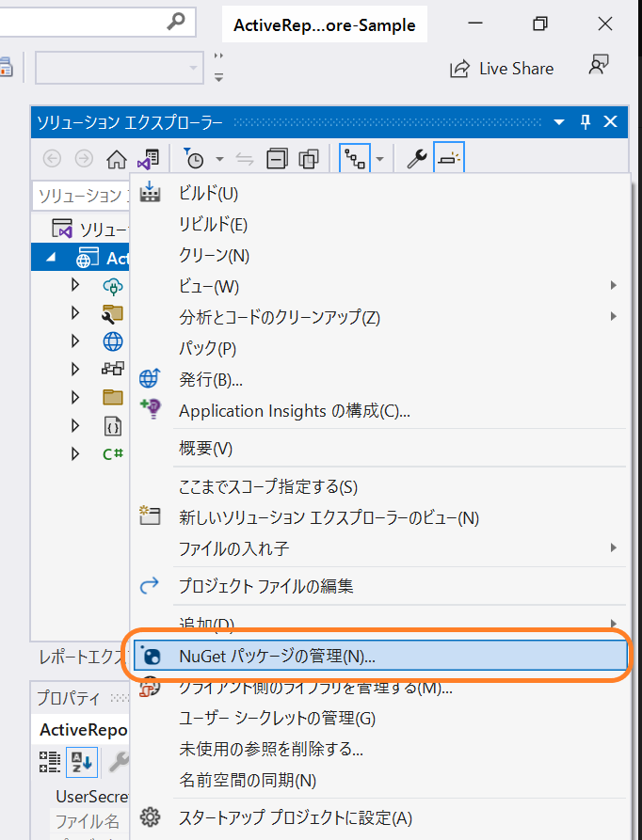
Task: Open the ビュー(W) submenu
Action: pyautogui.click(x=379, y=287)
